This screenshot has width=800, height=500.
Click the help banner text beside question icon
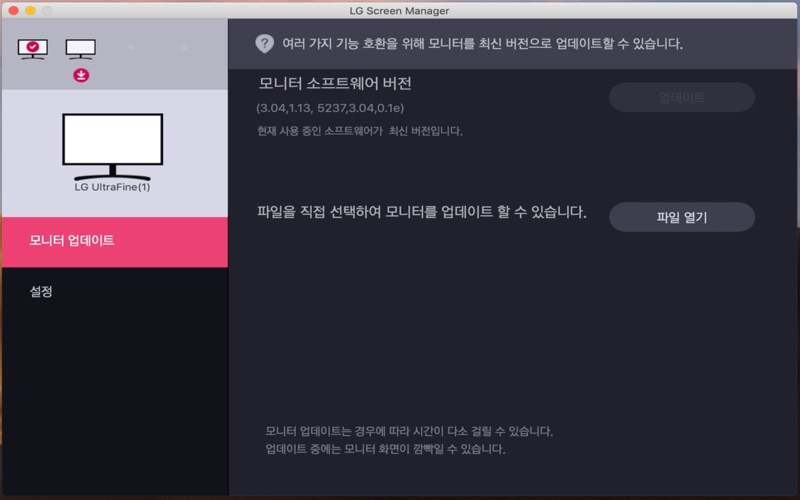pyautogui.click(x=483, y=44)
